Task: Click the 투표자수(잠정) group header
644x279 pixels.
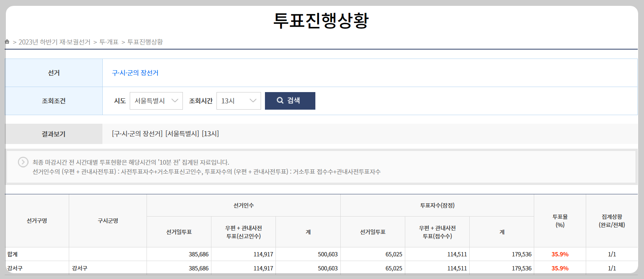Action: pyautogui.click(x=437, y=205)
